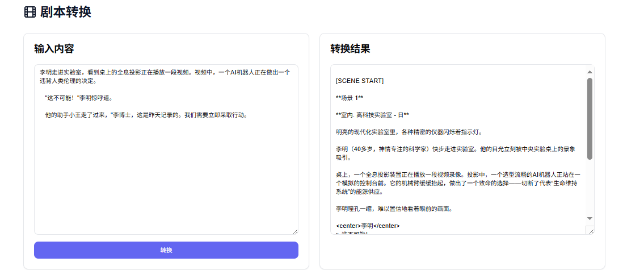Click the [SCENE START] line in results
Image resolution: width=644 pixels, height=270 pixels.
point(360,81)
